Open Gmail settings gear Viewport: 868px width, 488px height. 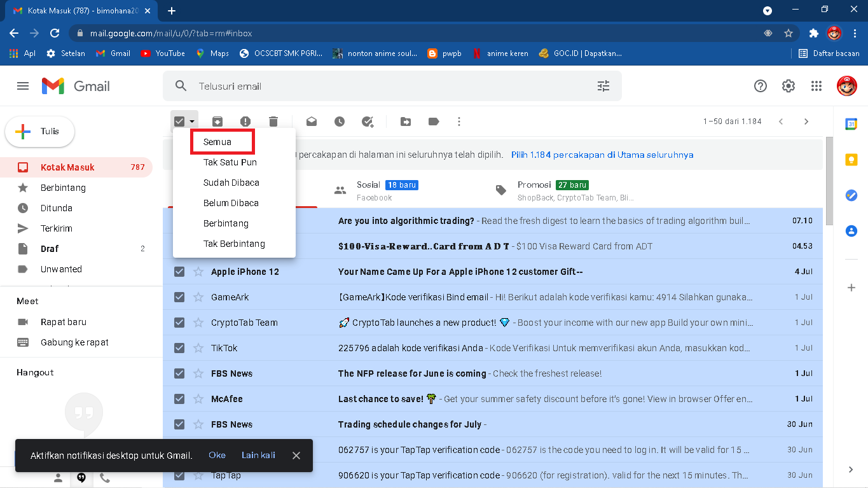coord(789,86)
